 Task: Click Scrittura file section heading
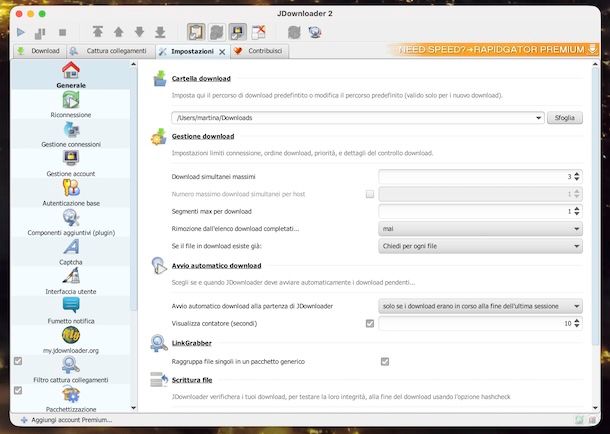(192, 380)
